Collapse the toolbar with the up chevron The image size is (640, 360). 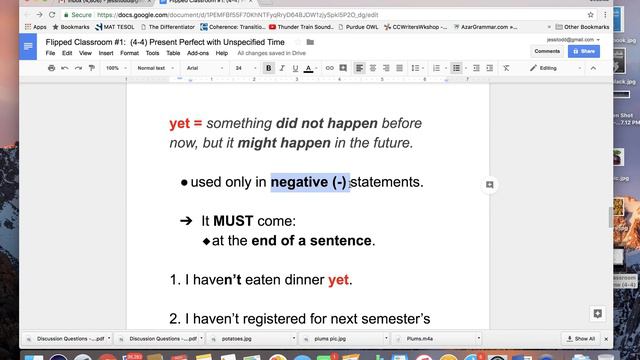593,68
